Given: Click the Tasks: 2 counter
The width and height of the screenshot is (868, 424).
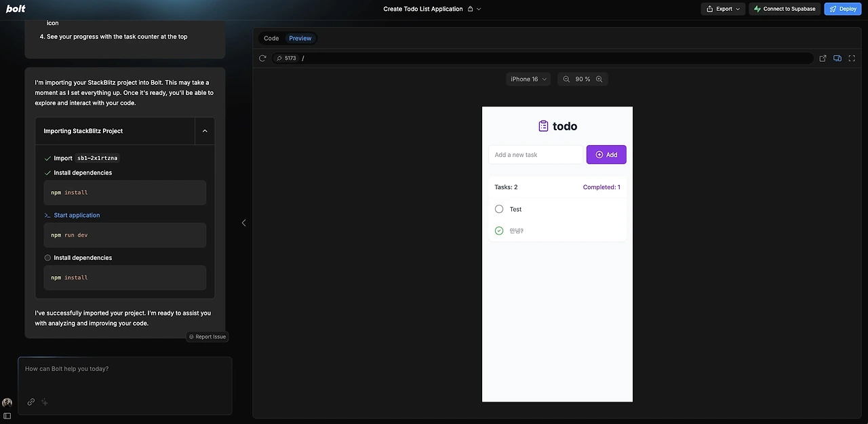Looking at the screenshot, I should pyautogui.click(x=506, y=187).
